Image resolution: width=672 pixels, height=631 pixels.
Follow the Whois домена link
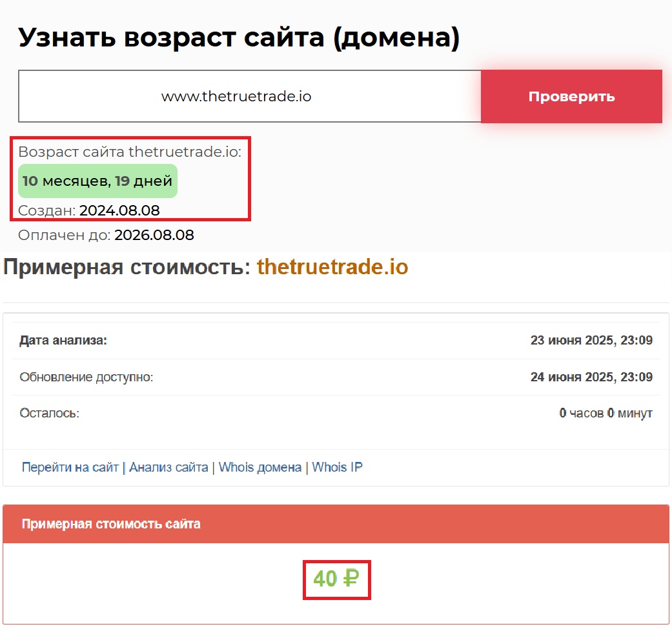tap(260, 467)
